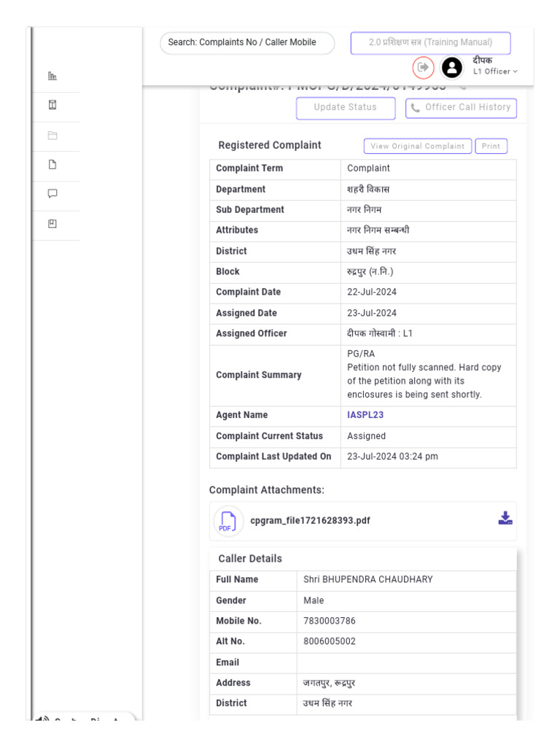Open the archive box sidebar icon
Viewport: 560px width, 747px height.
point(52,105)
